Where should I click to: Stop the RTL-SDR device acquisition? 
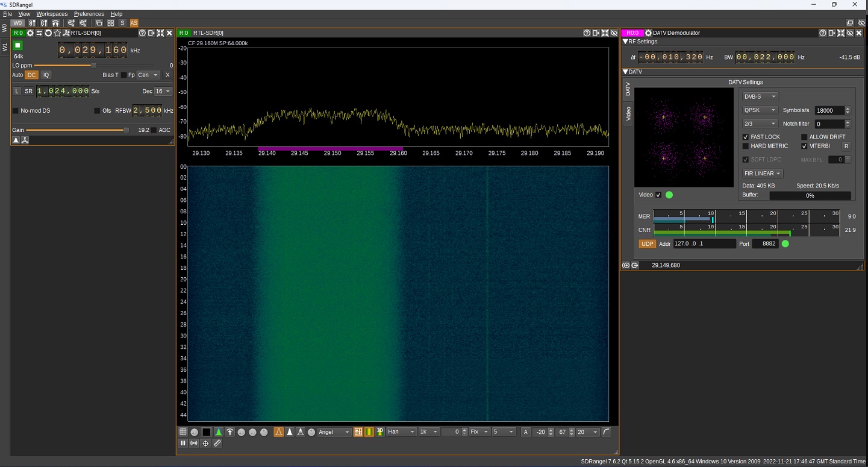pyautogui.click(x=17, y=45)
